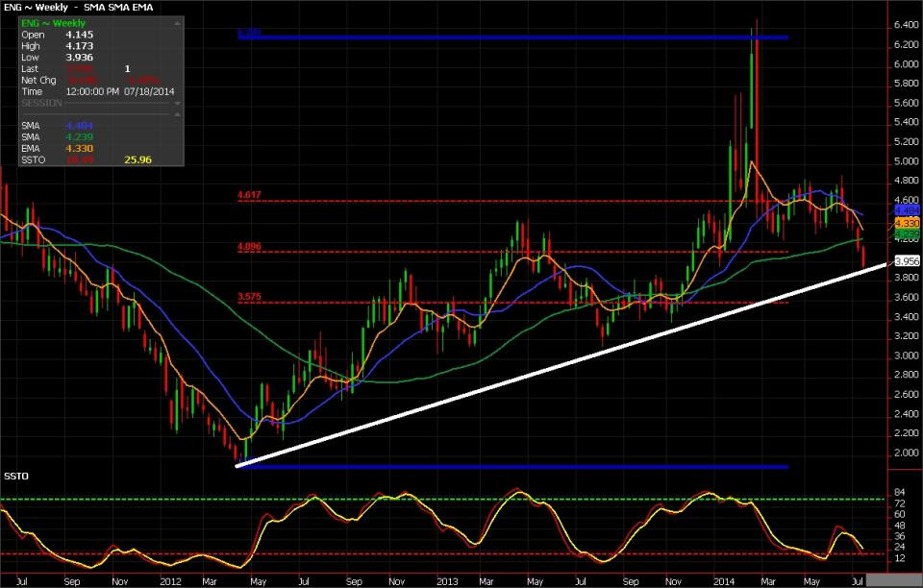Click the SESSION label in data box

[x=41, y=104]
